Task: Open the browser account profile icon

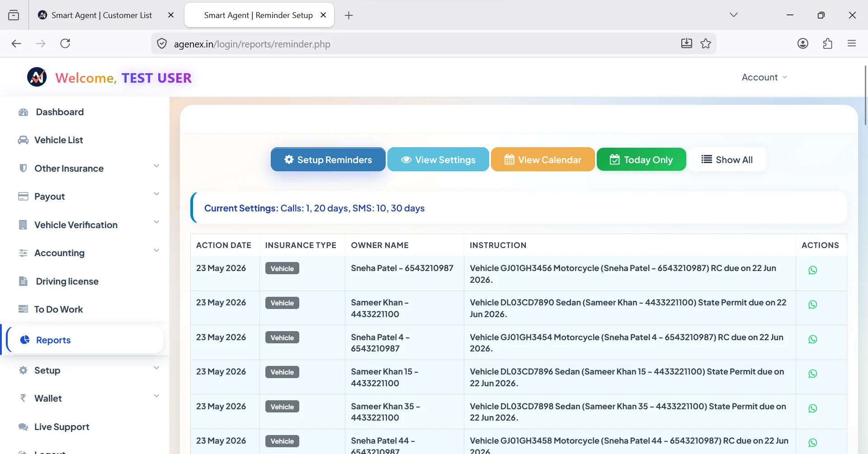Action: coord(803,43)
